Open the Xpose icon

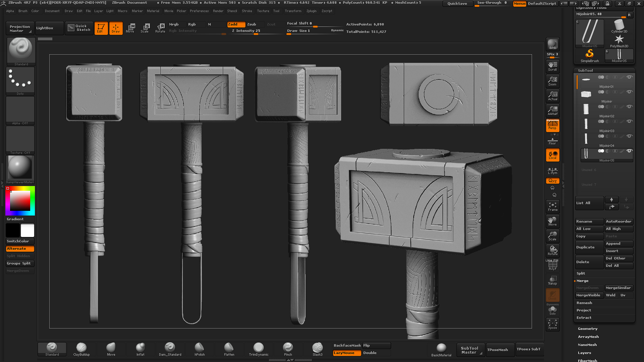coord(552,324)
